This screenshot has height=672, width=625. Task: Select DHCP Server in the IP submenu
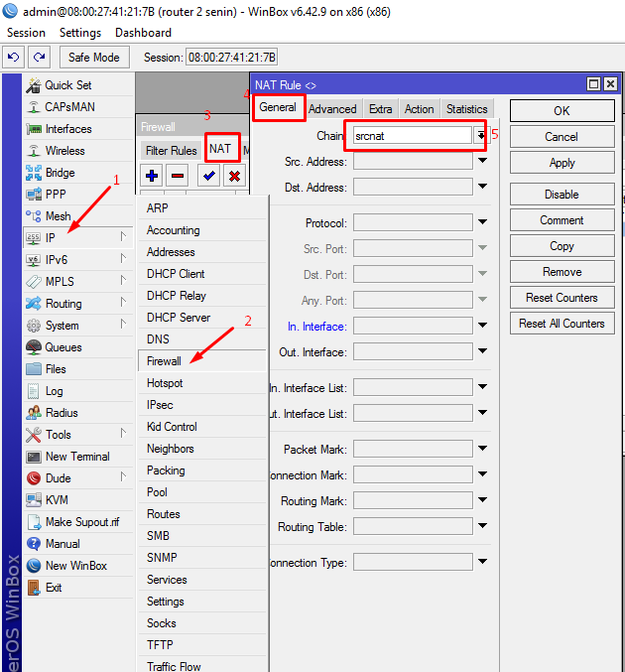(x=202, y=318)
